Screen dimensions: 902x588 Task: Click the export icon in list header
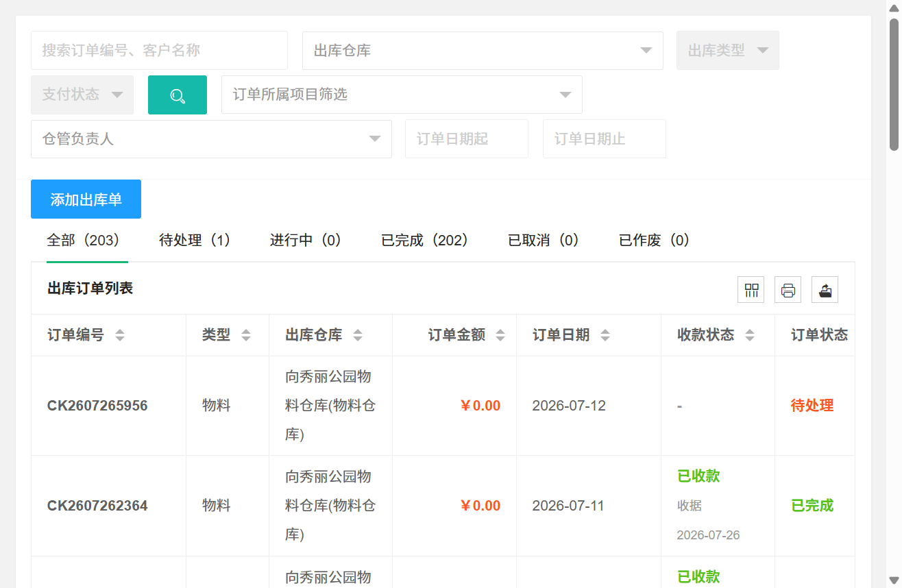coord(825,290)
